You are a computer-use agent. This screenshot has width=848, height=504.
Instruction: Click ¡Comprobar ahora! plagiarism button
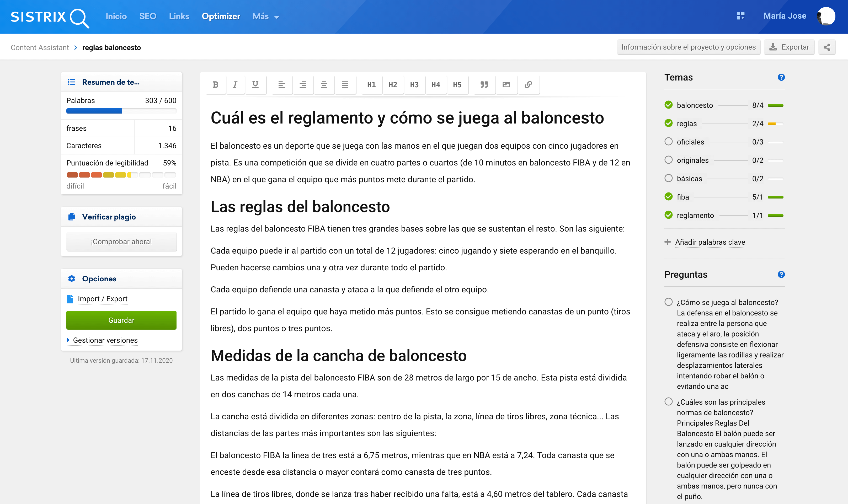click(x=121, y=242)
